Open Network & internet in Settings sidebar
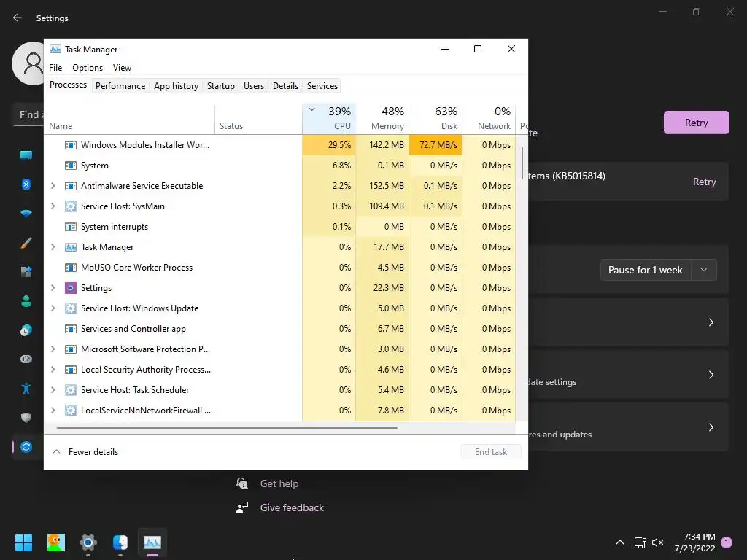Viewport: 747px width, 560px height. (x=26, y=213)
